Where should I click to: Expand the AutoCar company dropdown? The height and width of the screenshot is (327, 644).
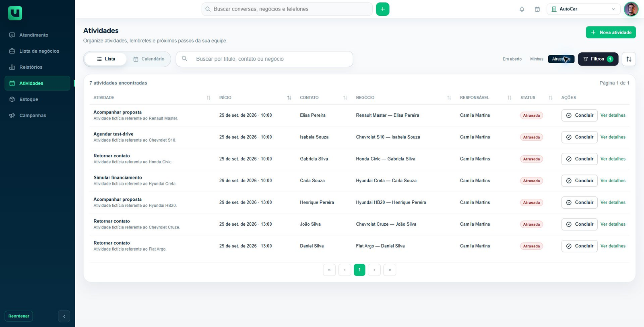point(584,9)
